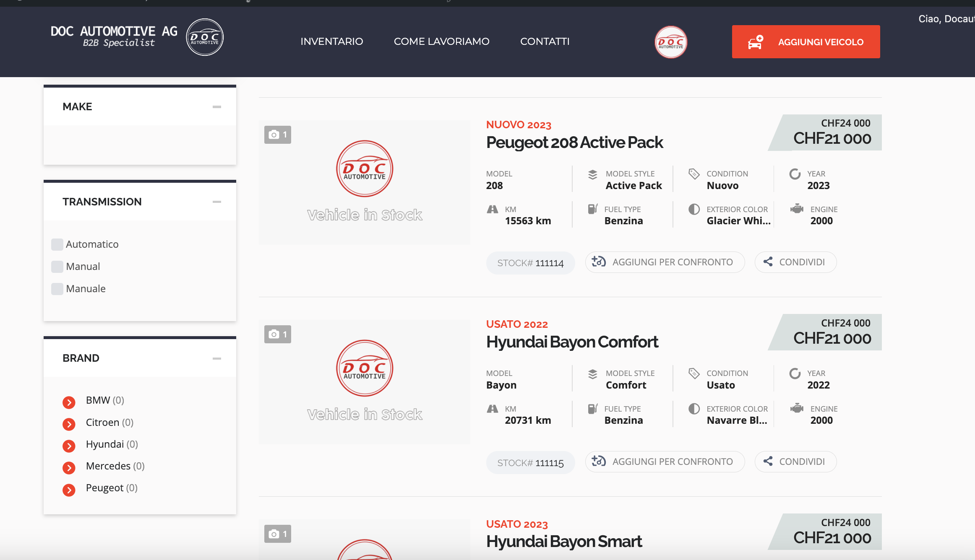975x560 pixels.
Task: Click Fuel Type pump icon on Peugeot 208
Action: click(593, 208)
